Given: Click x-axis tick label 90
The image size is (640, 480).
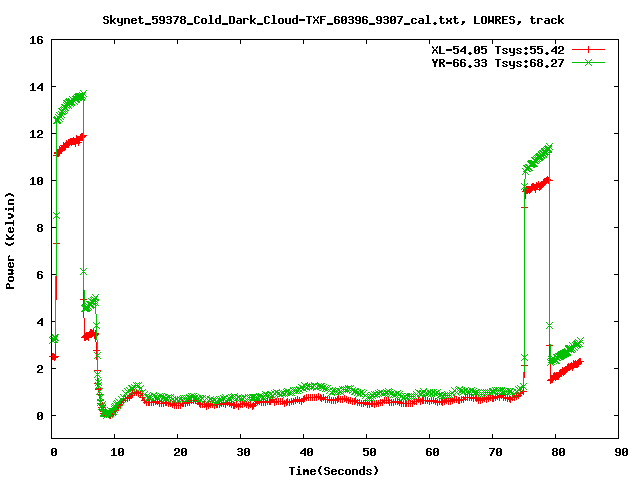Looking at the screenshot, I should [621, 452].
